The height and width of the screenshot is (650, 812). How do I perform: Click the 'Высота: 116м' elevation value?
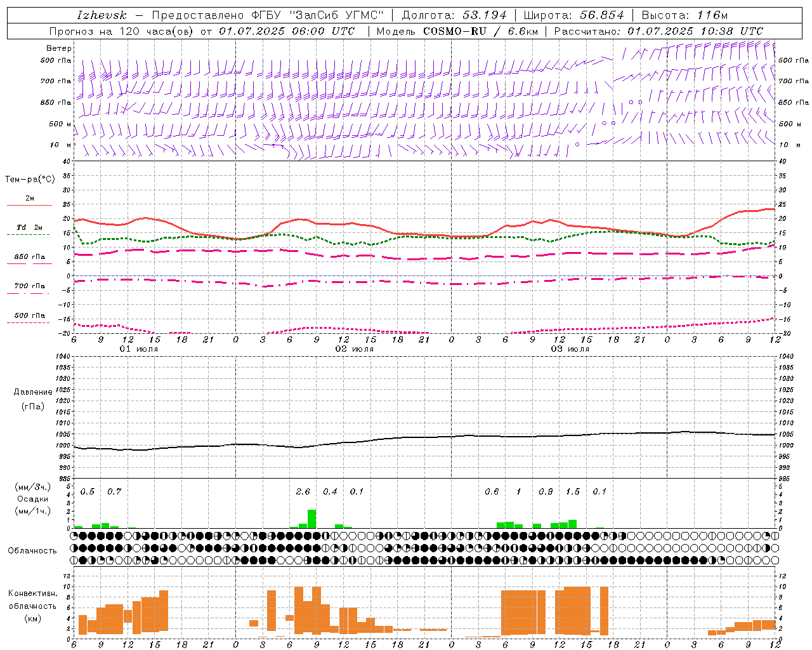(x=684, y=15)
